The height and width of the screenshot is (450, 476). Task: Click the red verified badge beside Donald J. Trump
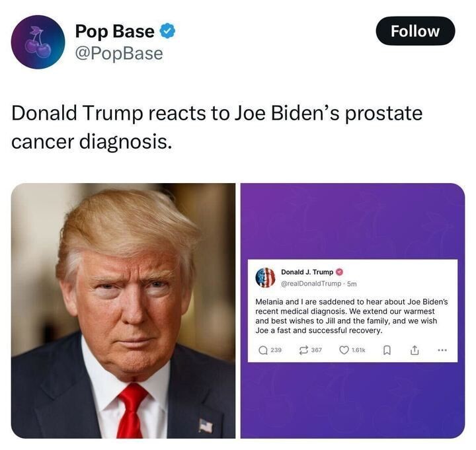coord(339,272)
